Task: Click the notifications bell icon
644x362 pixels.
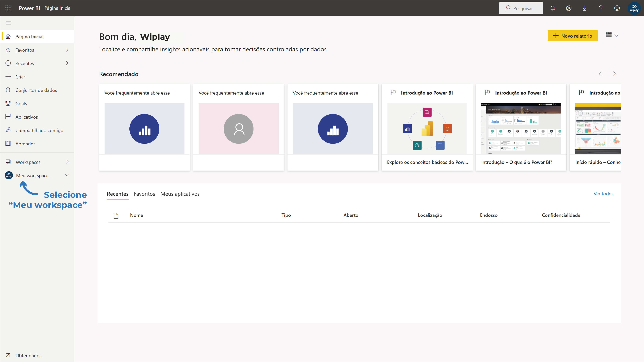Action: pos(553,8)
